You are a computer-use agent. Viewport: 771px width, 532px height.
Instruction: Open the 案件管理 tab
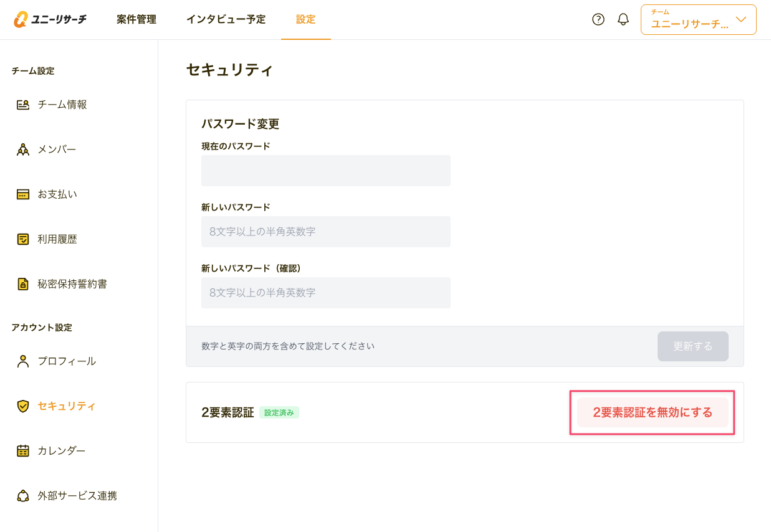(x=136, y=19)
